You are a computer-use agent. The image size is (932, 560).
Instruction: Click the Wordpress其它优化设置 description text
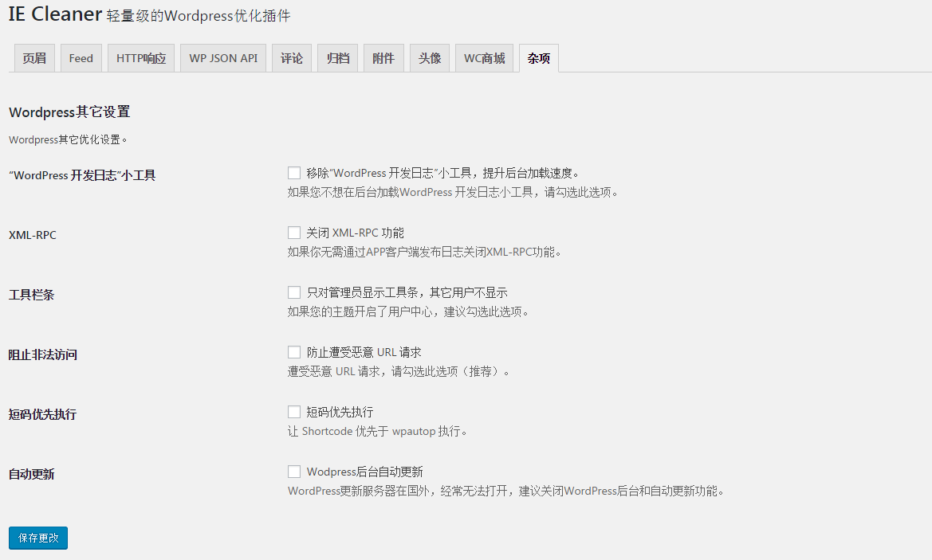69,139
